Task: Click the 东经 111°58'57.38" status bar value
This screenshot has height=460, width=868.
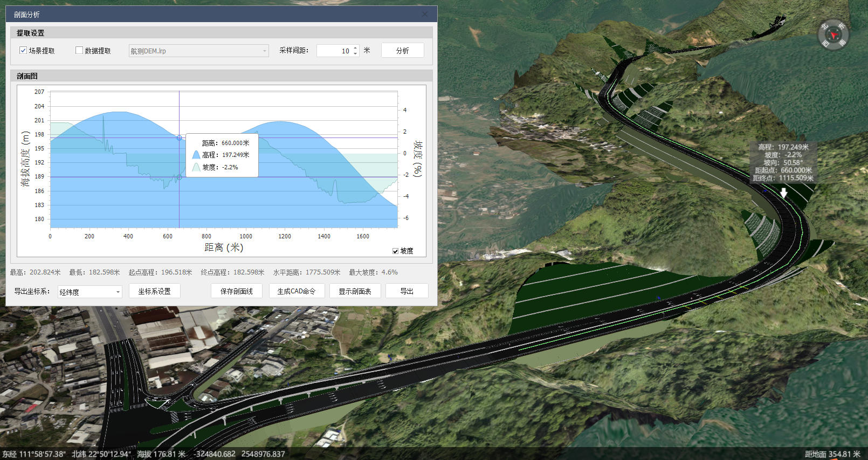Action: (34, 454)
